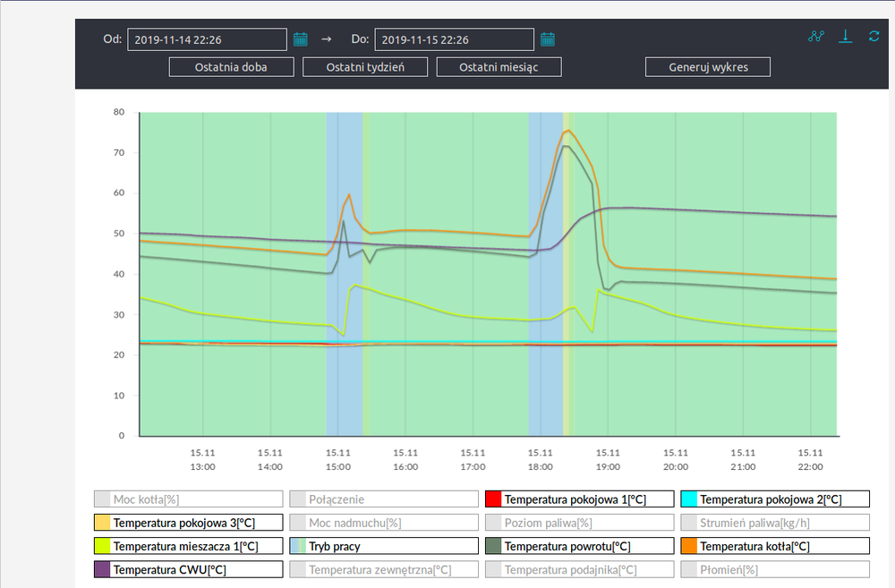Toggle Temperatura kotła legend entry
Image resolution: width=895 pixels, height=588 pixels.
774,546
